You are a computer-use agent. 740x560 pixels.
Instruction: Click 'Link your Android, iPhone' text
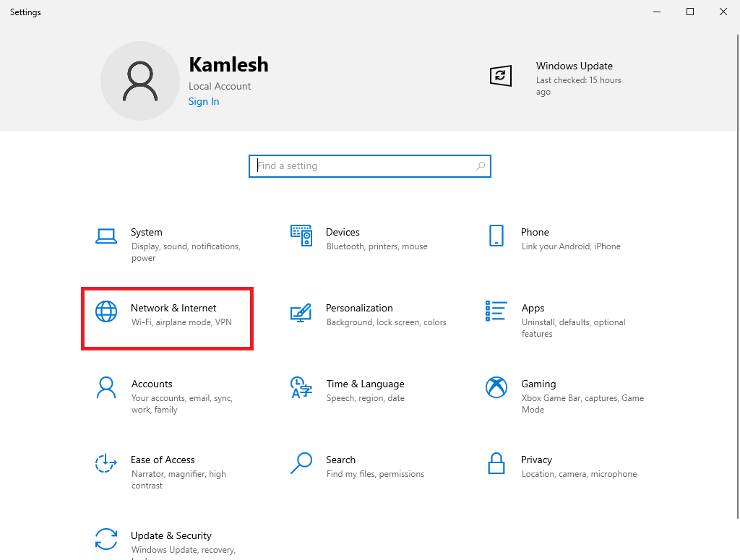pos(571,246)
